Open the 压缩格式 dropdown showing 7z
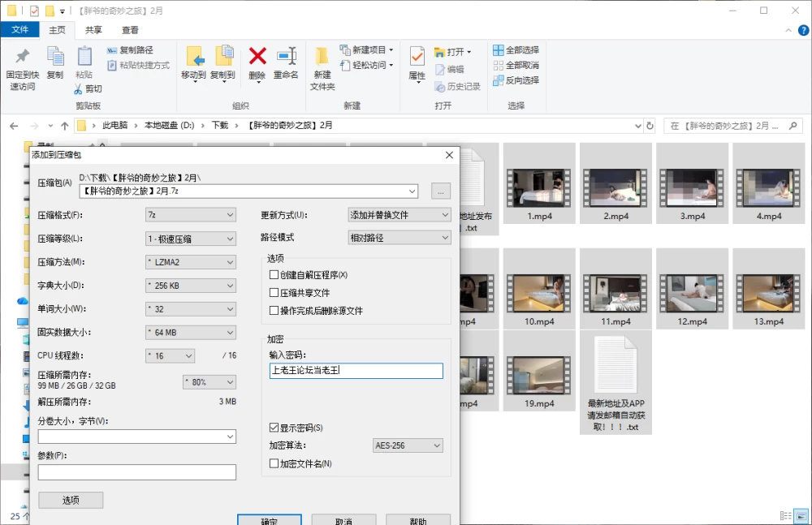 pyautogui.click(x=191, y=215)
